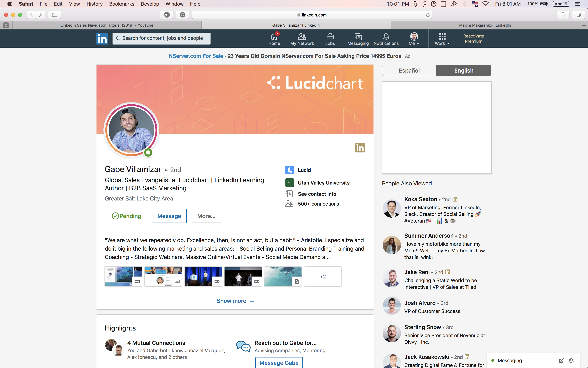Open messaging settings gear icon

point(571,360)
